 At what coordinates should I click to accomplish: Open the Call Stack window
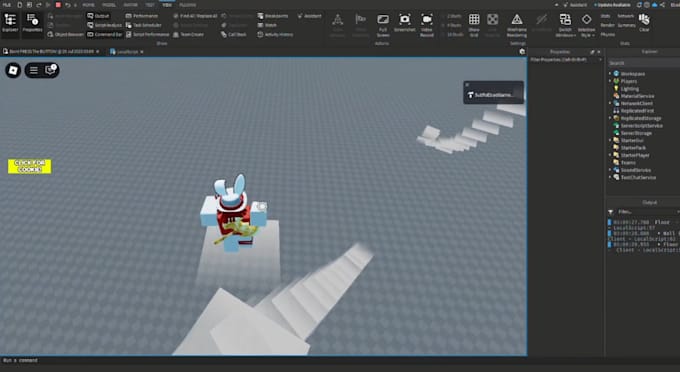[234, 34]
